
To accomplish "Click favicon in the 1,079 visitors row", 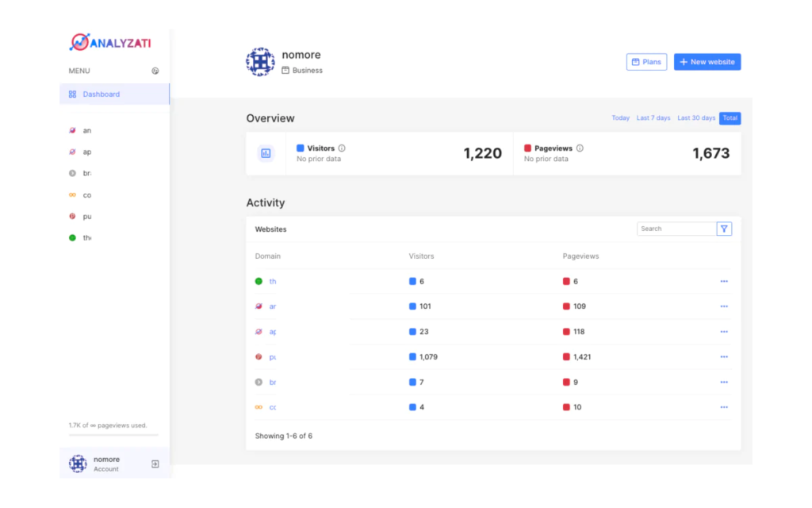I will (259, 357).
